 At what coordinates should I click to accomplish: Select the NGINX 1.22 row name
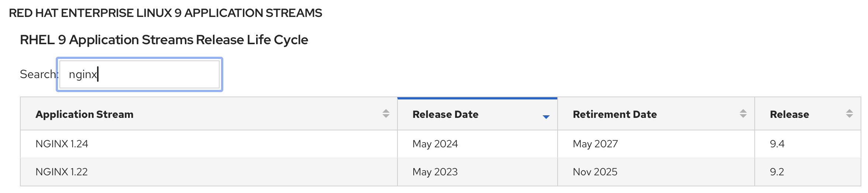click(x=62, y=172)
